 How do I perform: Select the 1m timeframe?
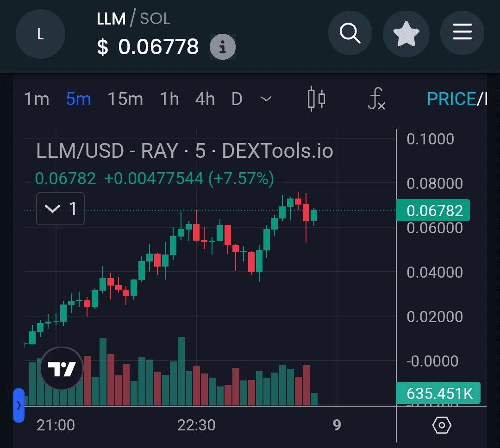pos(37,99)
